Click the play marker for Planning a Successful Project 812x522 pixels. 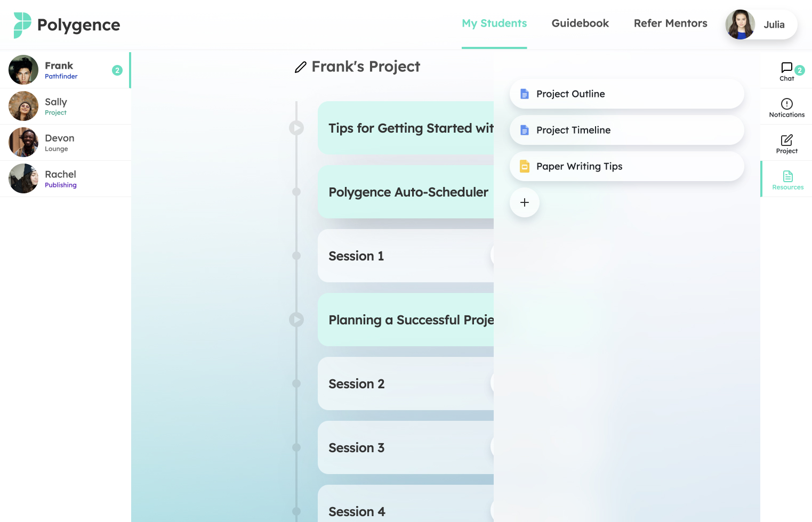point(296,320)
